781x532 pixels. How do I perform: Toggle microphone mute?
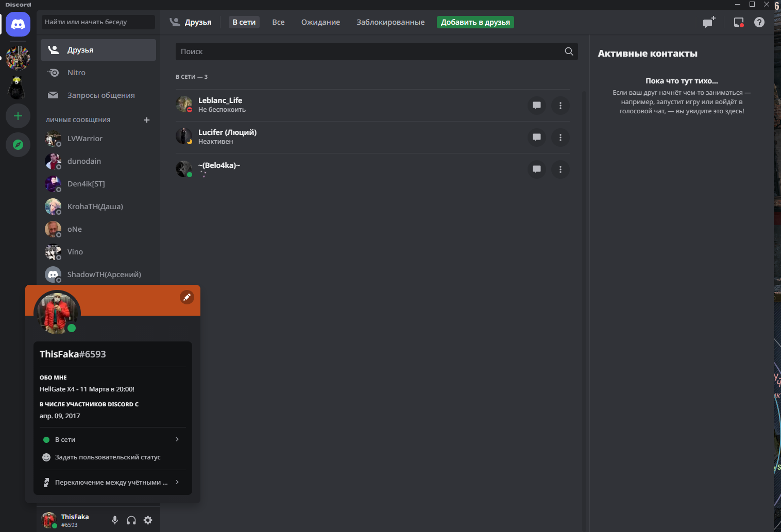[115, 520]
